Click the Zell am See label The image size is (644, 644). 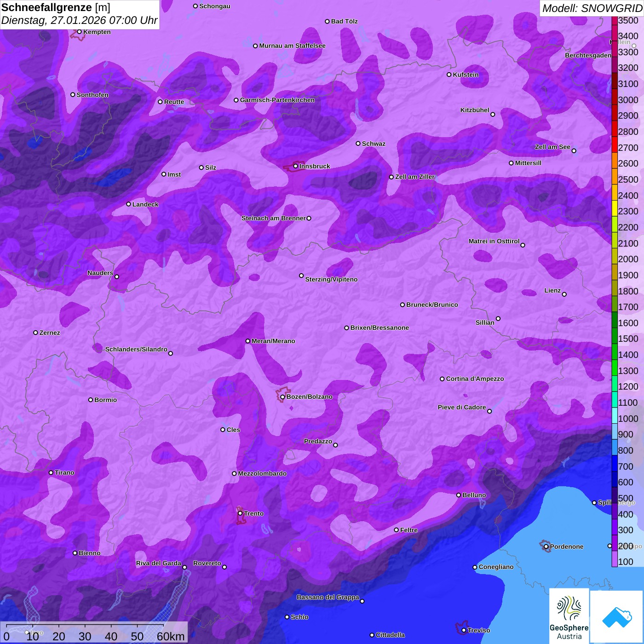pos(552,147)
